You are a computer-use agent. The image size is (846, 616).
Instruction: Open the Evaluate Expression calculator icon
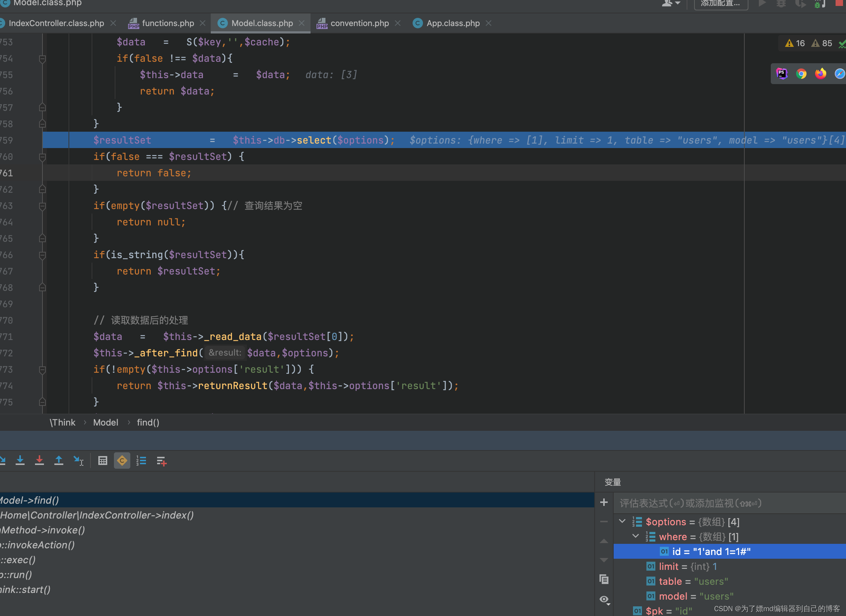pyautogui.click(x=103, y=461)
